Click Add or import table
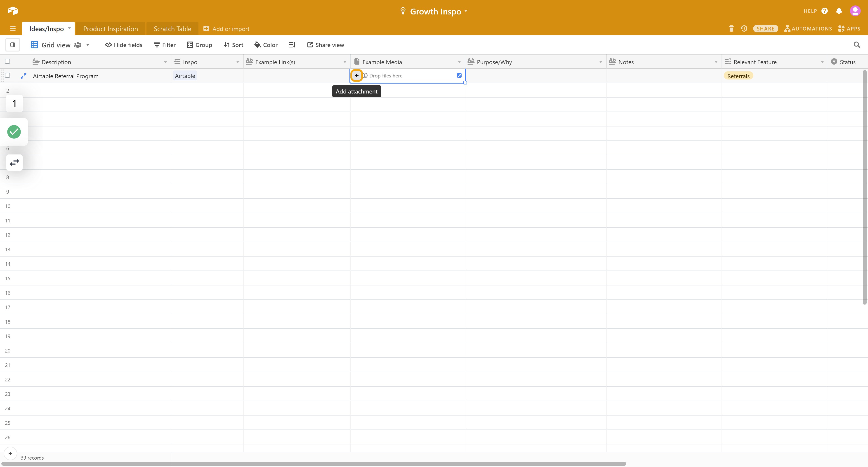This screenshot has height=467, width=868. (x=226, y=29)
